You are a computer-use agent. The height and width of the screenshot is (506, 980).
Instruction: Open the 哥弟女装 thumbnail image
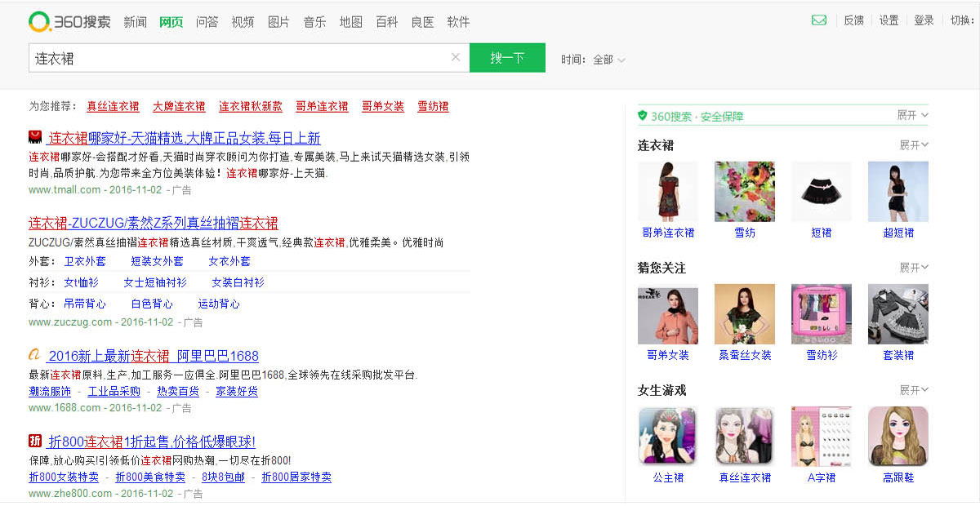coord(668,314)
